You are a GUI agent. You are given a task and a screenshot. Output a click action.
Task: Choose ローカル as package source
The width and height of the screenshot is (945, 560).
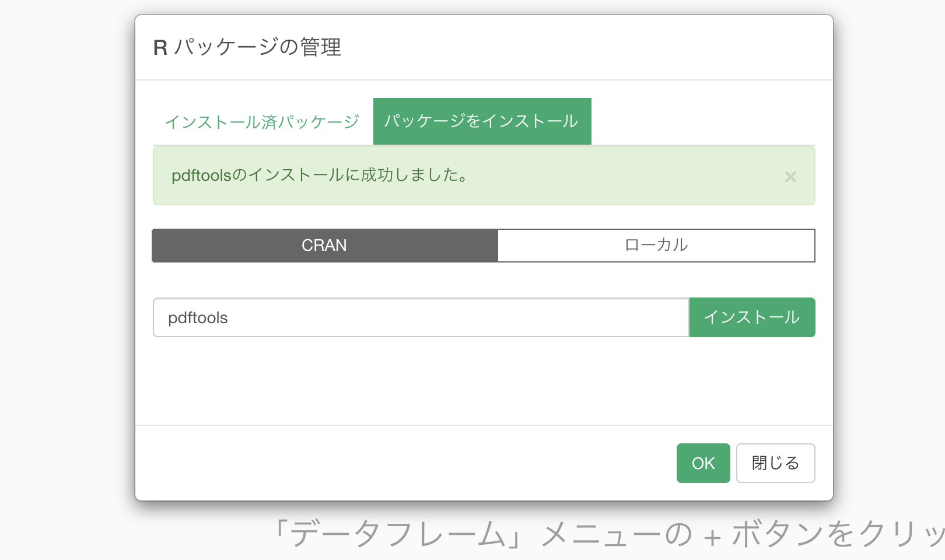656,246
